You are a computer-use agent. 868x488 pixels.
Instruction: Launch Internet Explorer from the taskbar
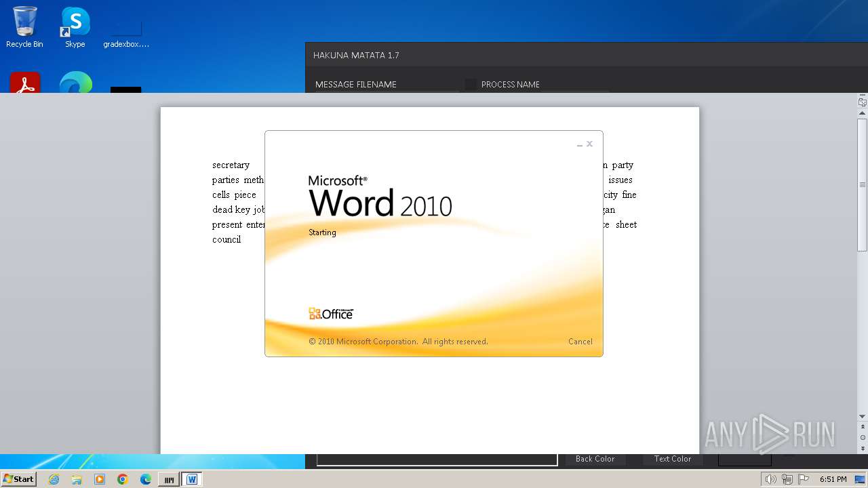(x=54, y=479)
